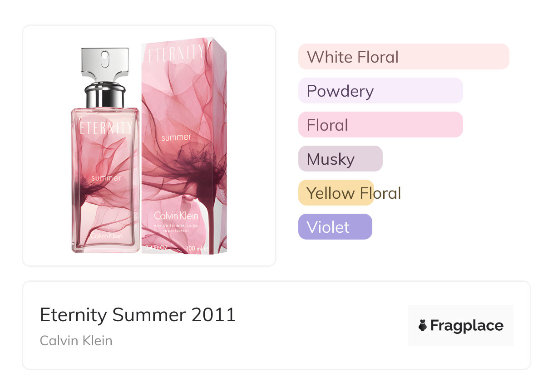The width and height of the screenshot is (553, 392).
Task: Open the Eternity Summer 2011 title
Action: coord(138,315)
